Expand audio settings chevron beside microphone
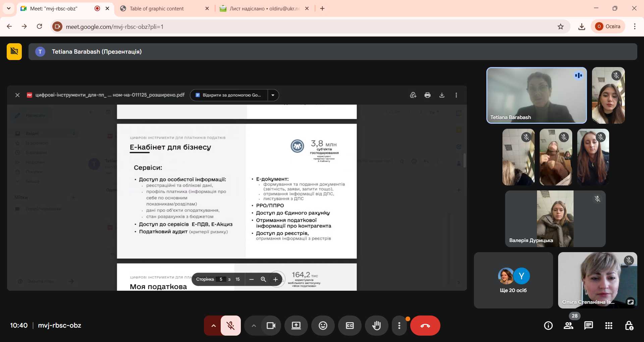Viewport: 644px width, 342px height. (213, 326)
